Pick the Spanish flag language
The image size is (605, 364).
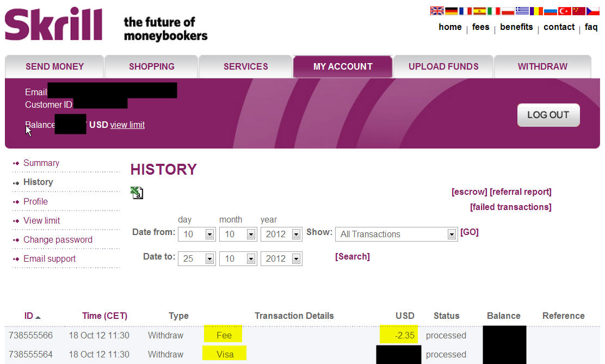click(x=479, y=11)
